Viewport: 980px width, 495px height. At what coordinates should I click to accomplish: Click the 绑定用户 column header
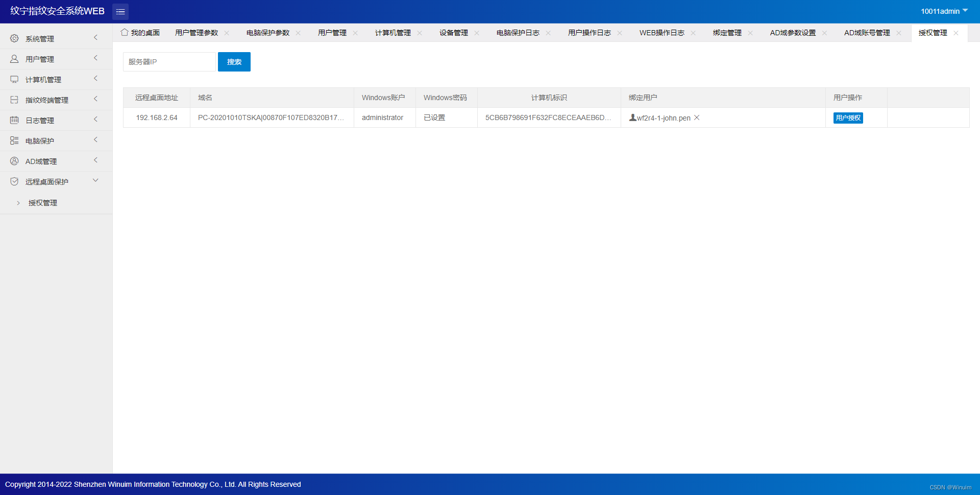tap(723, 98)
